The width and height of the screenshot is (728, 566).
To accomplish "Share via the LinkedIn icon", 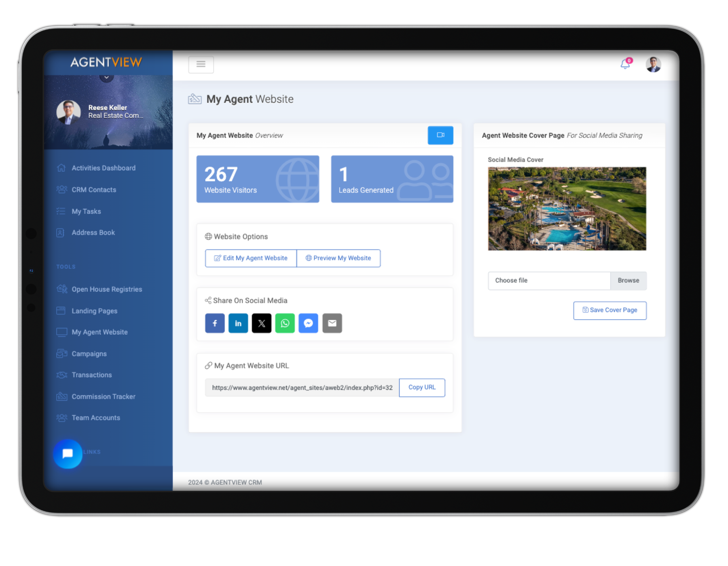I will (238, 323).
